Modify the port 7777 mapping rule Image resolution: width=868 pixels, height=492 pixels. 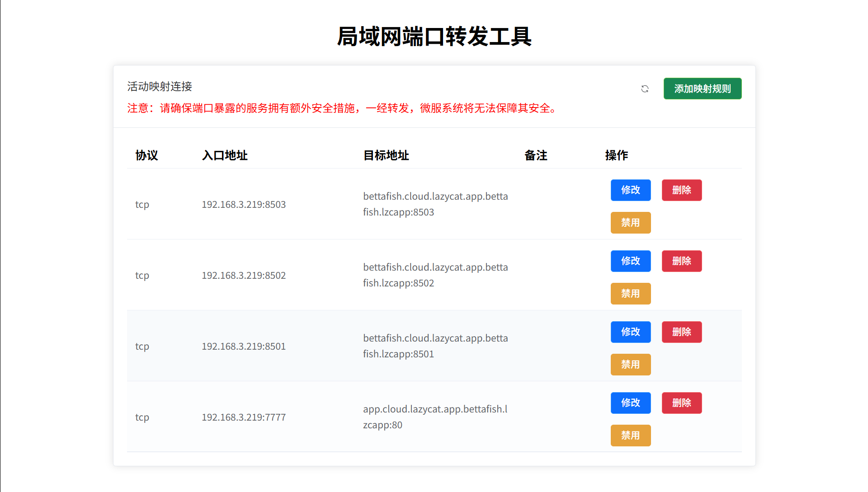pos(631,403)
